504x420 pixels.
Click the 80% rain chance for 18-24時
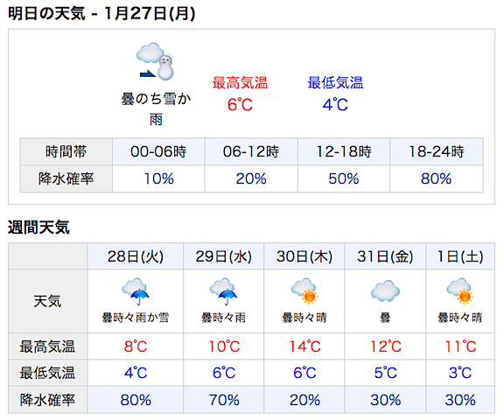coord(436,178)
